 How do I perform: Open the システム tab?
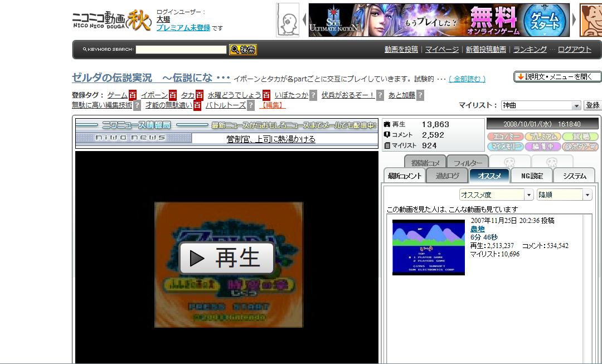point(574,176)
